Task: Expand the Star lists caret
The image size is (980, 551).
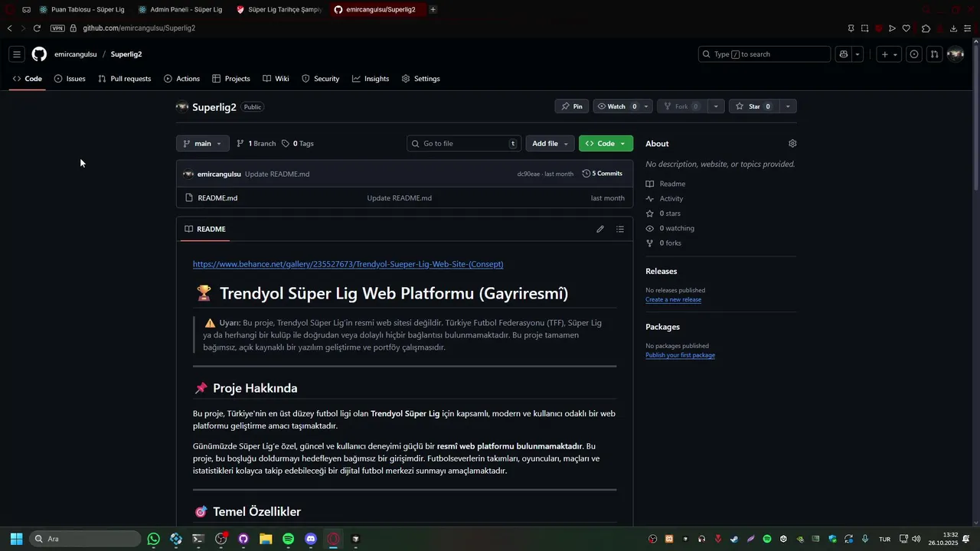Action: point(788,106)
